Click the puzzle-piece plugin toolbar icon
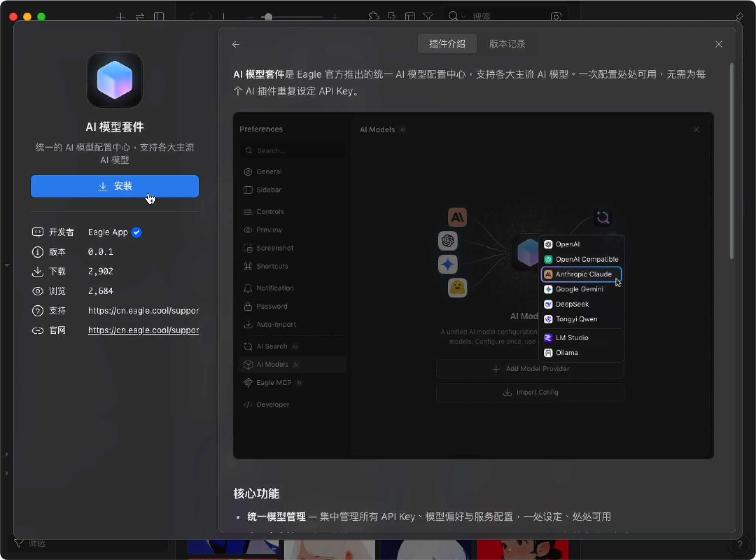Viewport: 756px width, 560px height. (x=374, y=16)
